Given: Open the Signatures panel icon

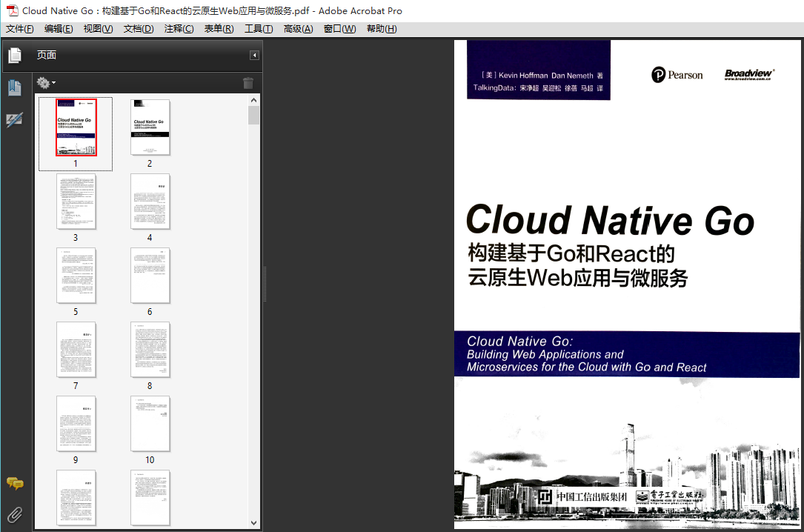Looking at the screenshot, I should 14,120.
